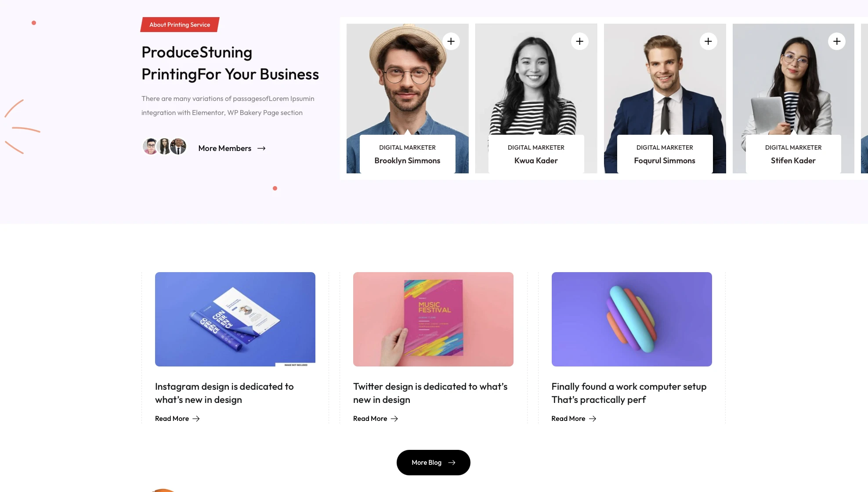
Task: Open the colorful rings blog thumbnail
Action: (632, 319)
